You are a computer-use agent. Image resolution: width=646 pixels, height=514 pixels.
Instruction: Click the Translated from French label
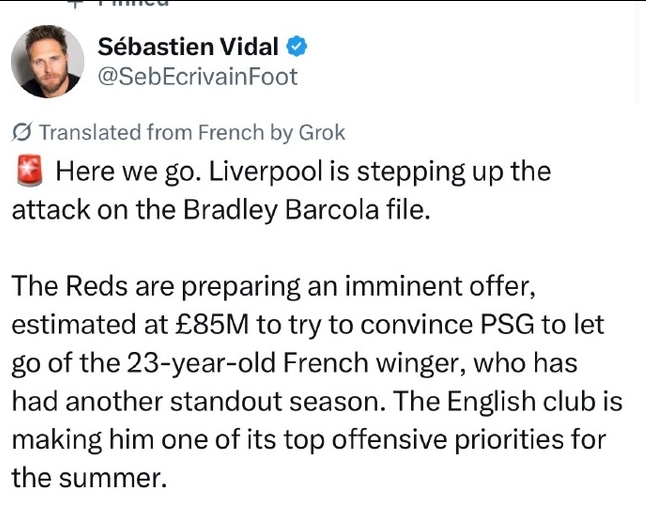(x=152, y=133)
